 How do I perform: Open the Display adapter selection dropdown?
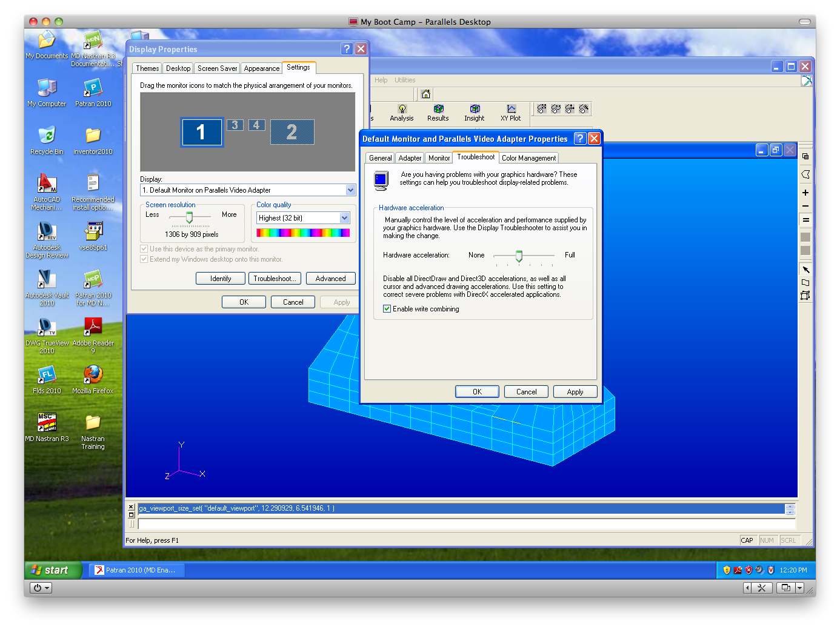click(350, 190)
